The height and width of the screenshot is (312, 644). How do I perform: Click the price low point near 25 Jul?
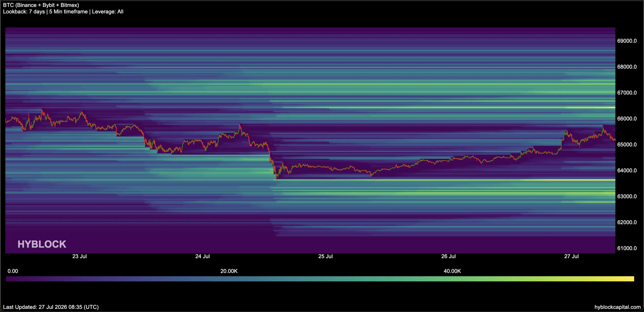pyautogui.click(x=371, y=175)
